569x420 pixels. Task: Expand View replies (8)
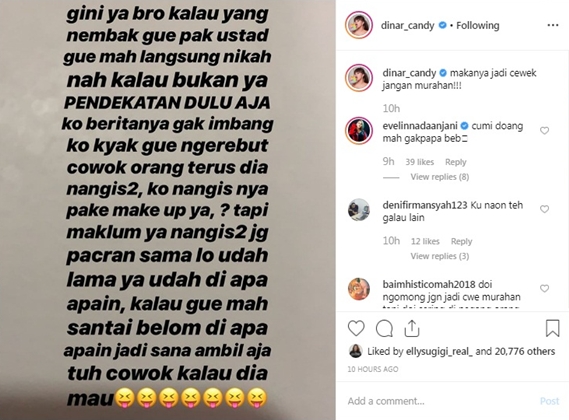[x=439, y=177]
